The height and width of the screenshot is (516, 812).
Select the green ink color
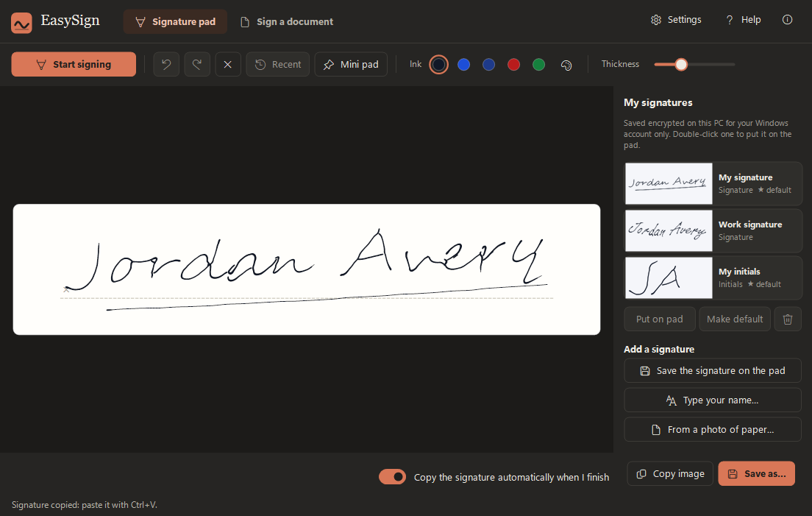pyautogui.click(x=538, y=64)
